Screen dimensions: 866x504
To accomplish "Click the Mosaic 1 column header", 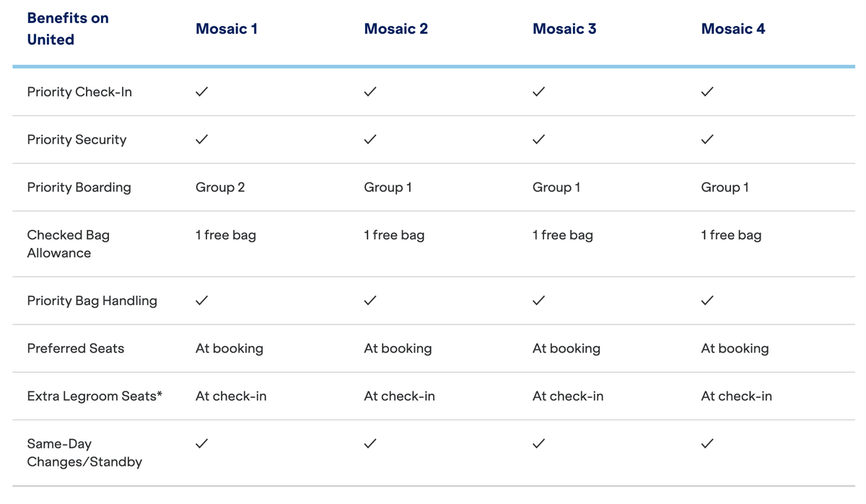I will (x=227, y=29).
